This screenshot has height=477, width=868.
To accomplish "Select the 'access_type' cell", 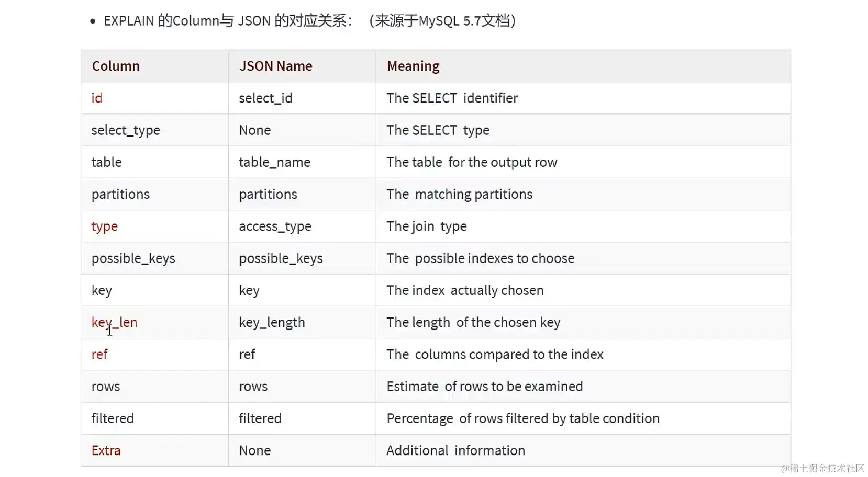I will pos(275,226).
